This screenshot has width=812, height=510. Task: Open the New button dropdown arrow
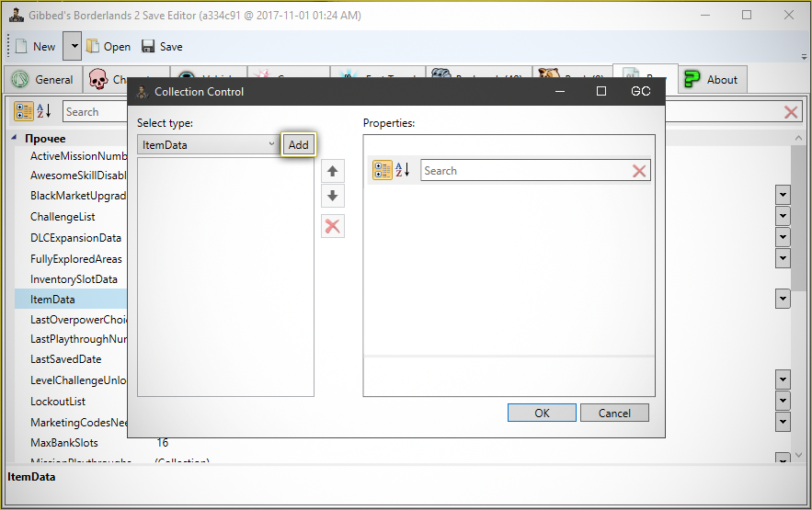pos(74,46)
